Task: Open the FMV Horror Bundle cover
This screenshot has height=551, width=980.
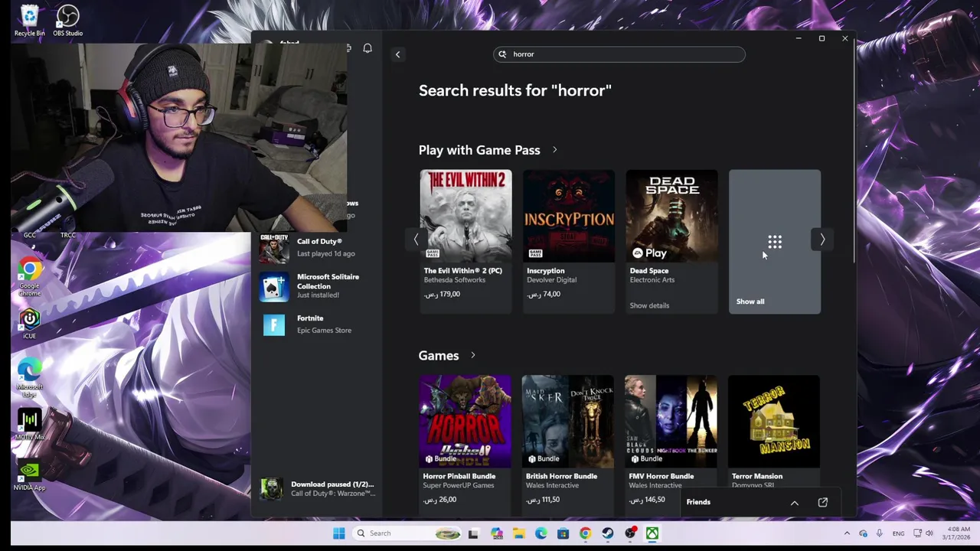Action: pyautogui.click(x=671, y=422)
